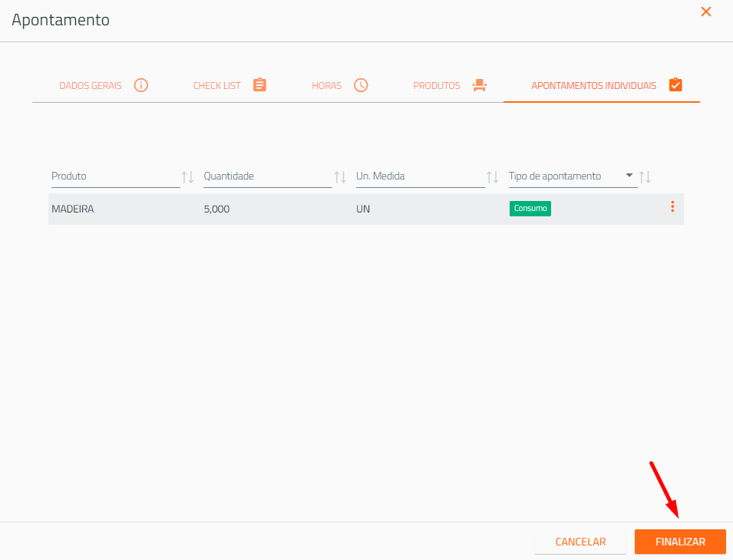
Task: Click the checked clipboard icon of Apontamentos Individuais
Action: 675,85
